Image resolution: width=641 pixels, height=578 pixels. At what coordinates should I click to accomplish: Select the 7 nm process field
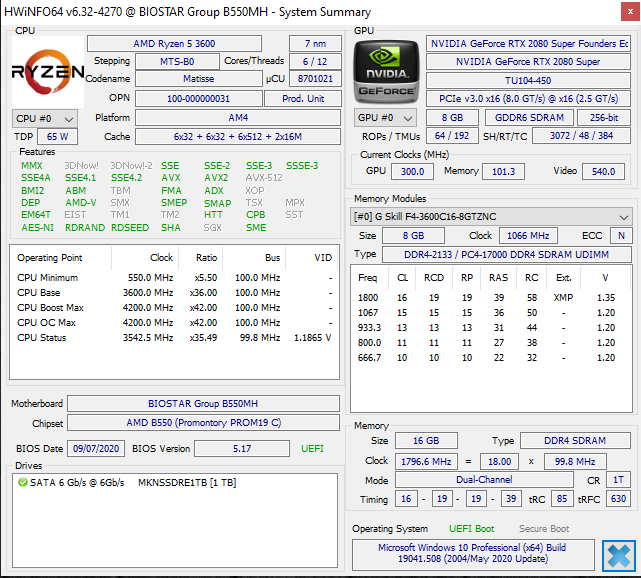[x=315, y=44]
